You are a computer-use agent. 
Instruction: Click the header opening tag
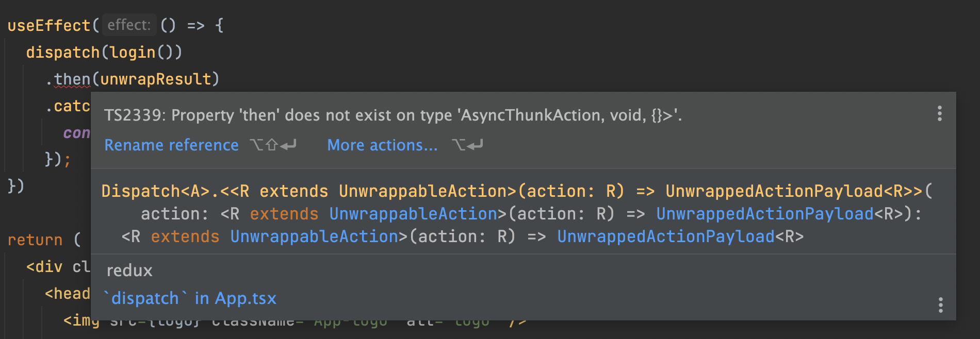click(x=67, y=293)
